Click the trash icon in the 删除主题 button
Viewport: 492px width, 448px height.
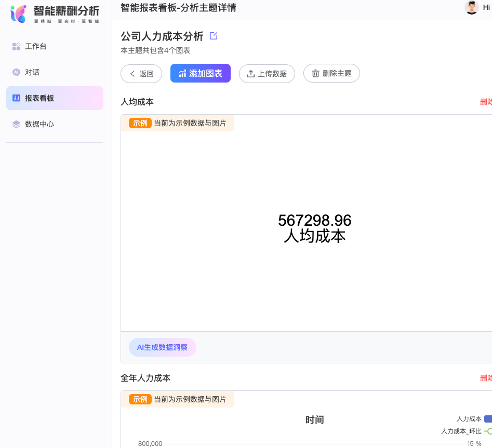315,73
